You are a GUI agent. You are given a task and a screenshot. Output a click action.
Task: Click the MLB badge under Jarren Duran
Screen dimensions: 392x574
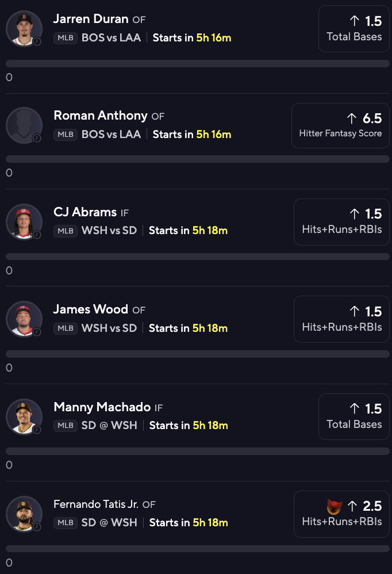click(66, 38)
